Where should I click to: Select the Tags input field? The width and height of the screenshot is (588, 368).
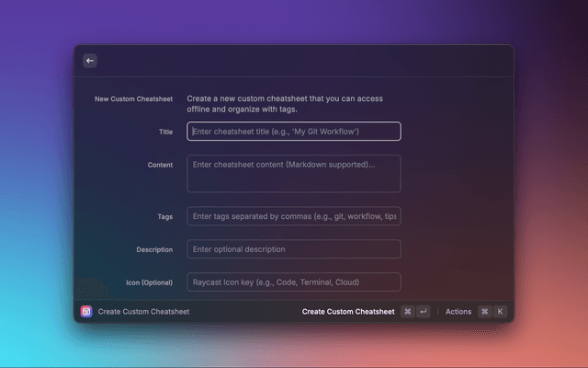(293, 216)
